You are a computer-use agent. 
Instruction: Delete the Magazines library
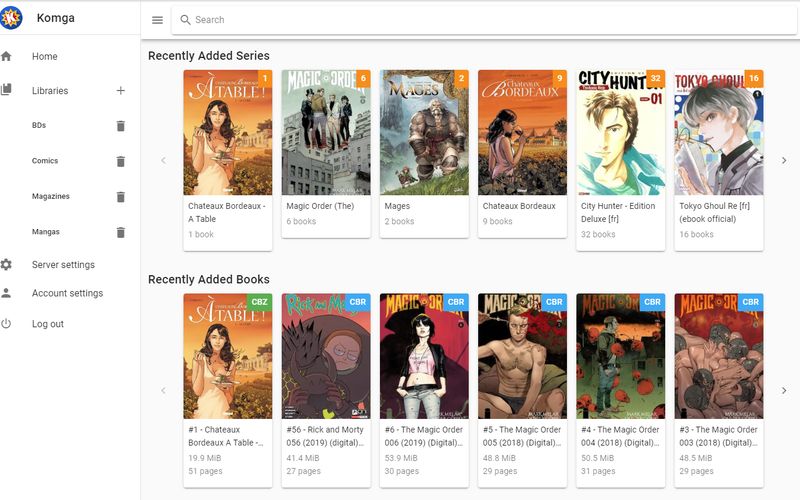point(120,196)
